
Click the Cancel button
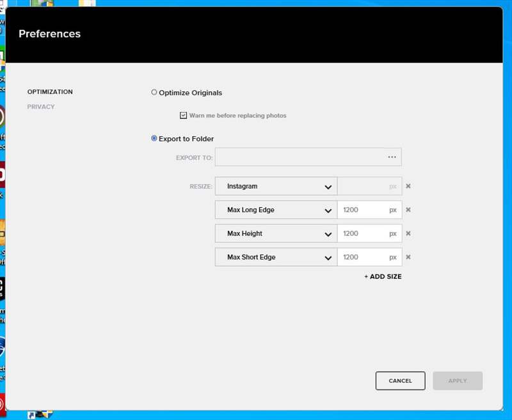pyautogui.click(x=400, y=380)
